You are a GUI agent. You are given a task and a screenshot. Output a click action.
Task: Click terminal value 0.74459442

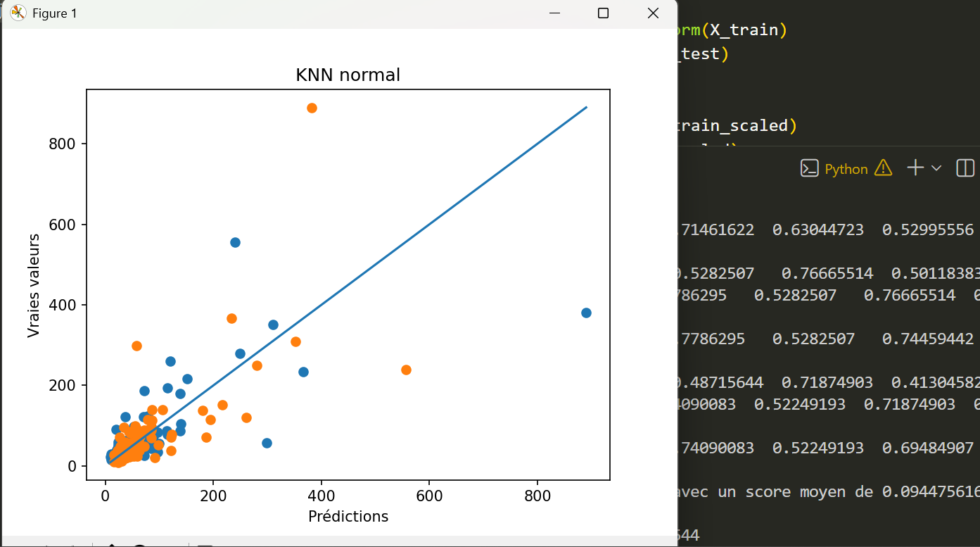point(928,339)
